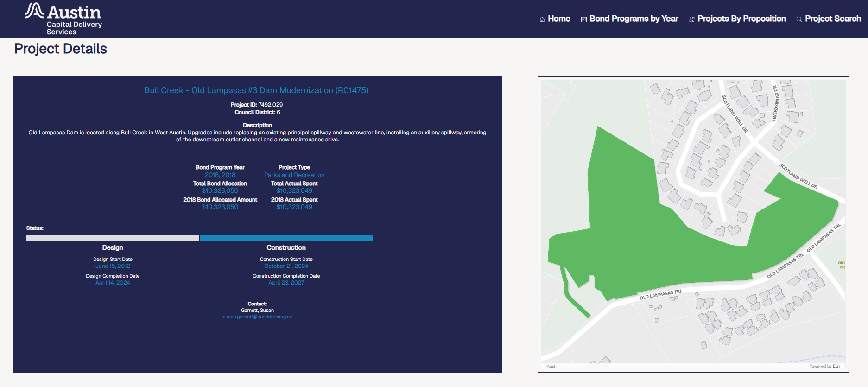The height and width of the screenshot is (387, 868).
Task: Click the calendar icon beside Bond Programs by Year
Action: pos(584,19)
